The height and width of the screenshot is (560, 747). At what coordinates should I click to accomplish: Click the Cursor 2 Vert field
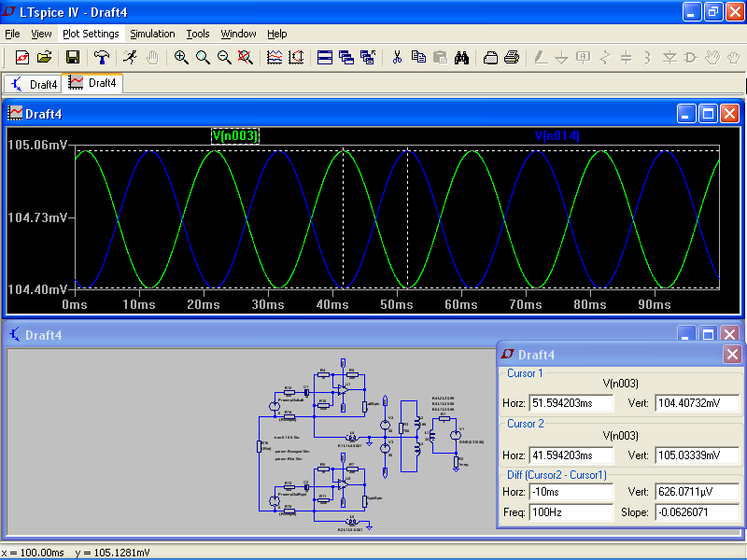697,455
